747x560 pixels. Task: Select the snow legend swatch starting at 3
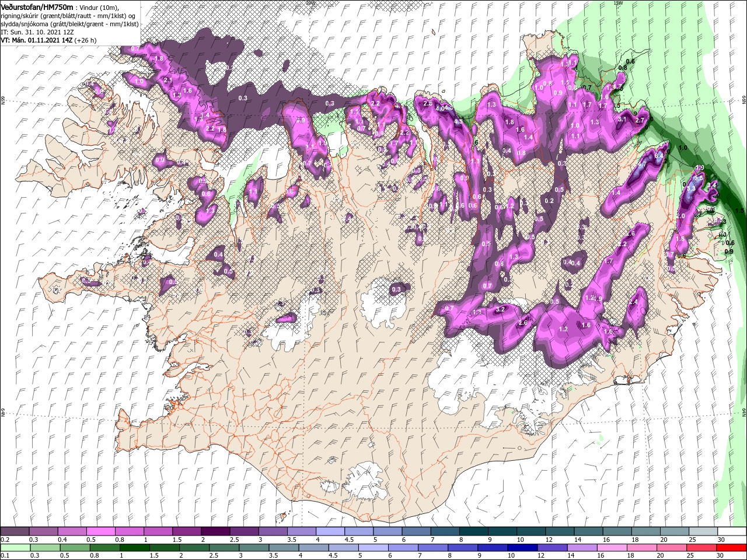(272, 531)
